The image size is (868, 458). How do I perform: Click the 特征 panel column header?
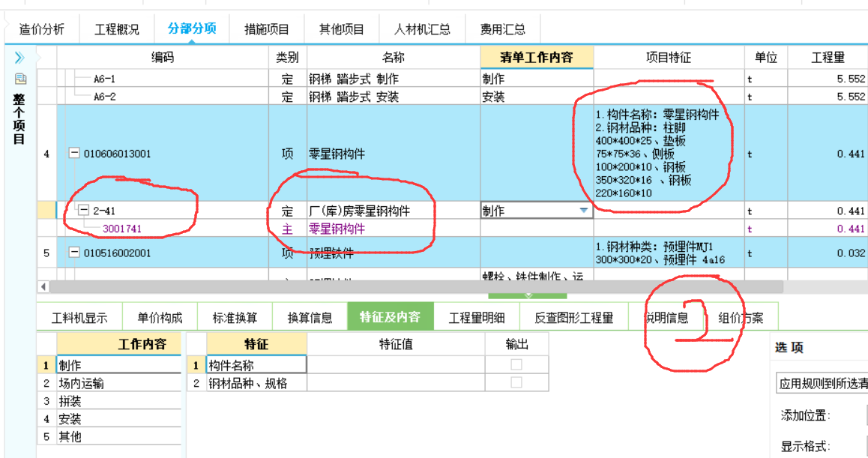click(256, 344)
